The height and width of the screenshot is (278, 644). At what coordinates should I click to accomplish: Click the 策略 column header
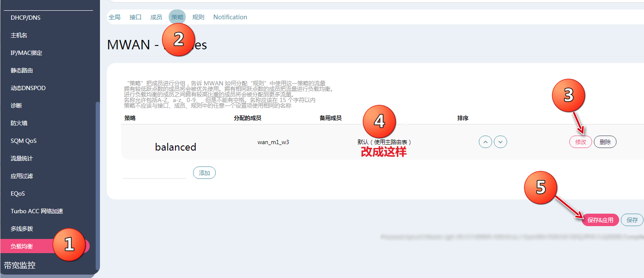[x=130, y=118]
